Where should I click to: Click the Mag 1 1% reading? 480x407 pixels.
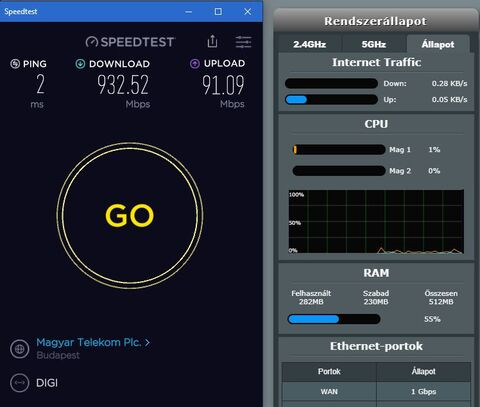point(434,149)
